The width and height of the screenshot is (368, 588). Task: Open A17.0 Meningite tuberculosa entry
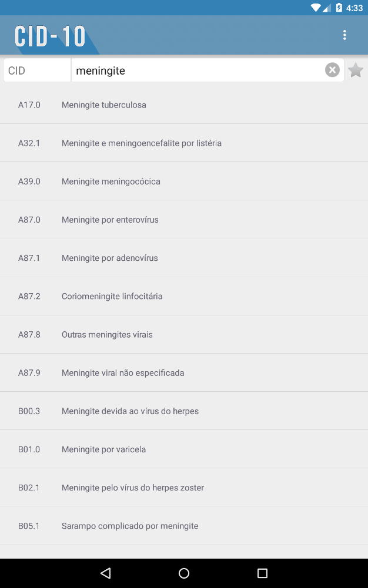[184, 105]
